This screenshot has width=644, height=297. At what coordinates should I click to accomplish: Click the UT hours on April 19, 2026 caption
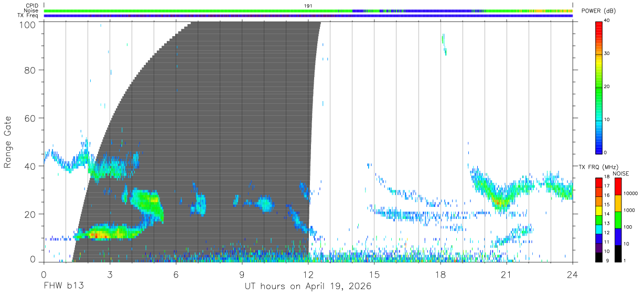point(308,287)
